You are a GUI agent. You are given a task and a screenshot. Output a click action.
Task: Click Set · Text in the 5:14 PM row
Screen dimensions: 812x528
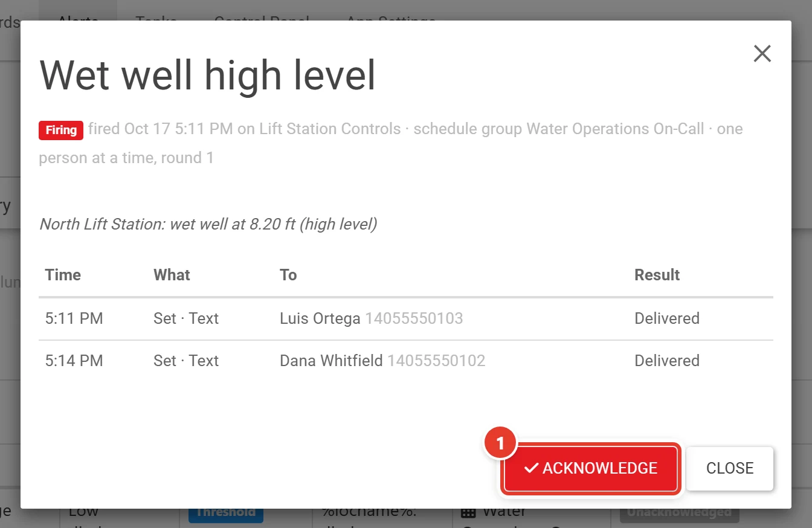[186, 361]
